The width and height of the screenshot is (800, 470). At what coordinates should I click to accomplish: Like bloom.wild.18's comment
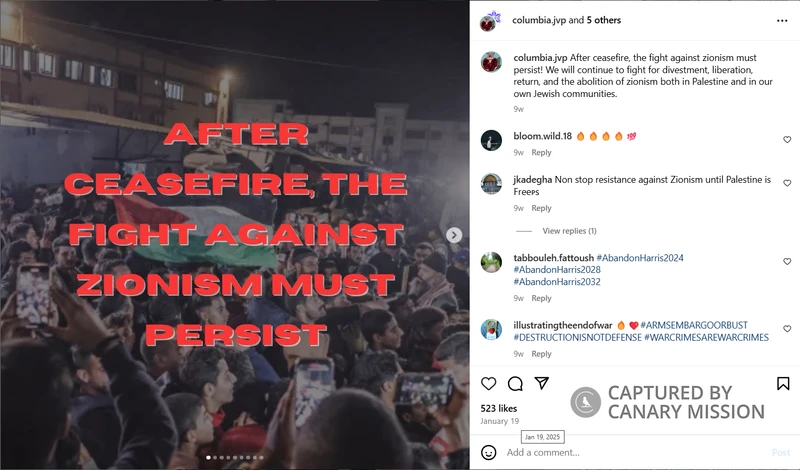787,139
